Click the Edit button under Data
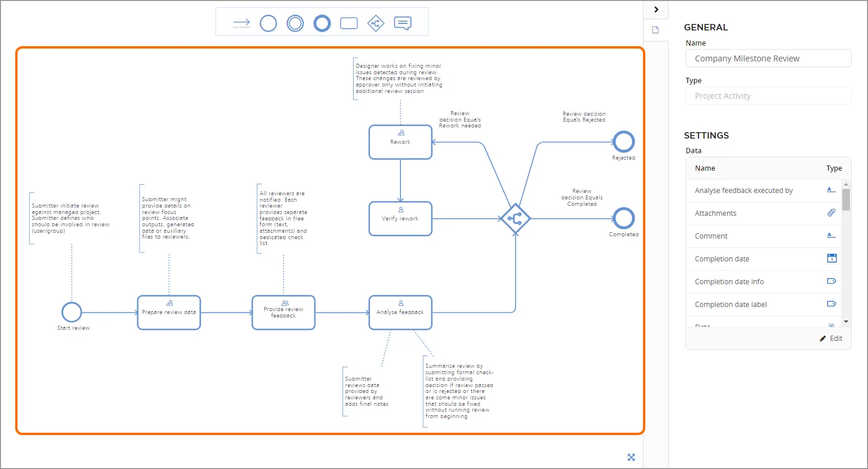 click(831, 339)
